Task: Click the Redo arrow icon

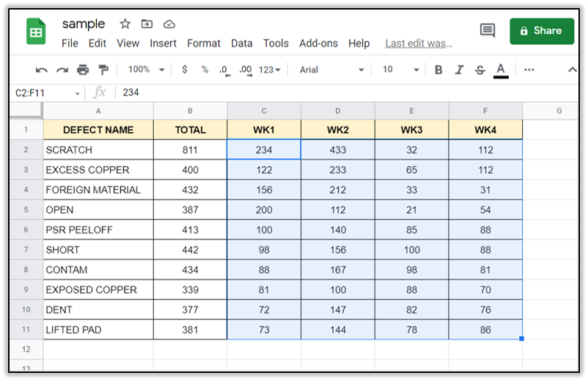Action: (62, 70)
